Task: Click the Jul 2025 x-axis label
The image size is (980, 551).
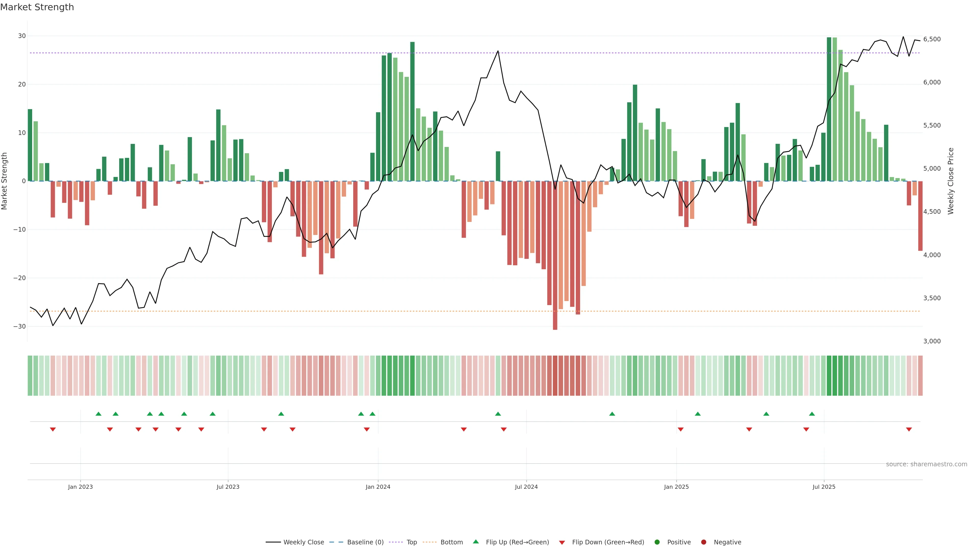Action: [x=824, y=487]
